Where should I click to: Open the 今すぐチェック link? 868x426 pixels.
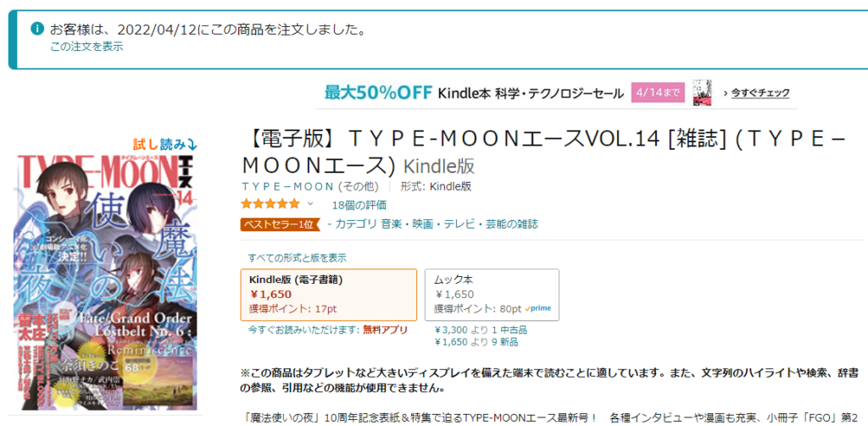(x=760, y=93)
